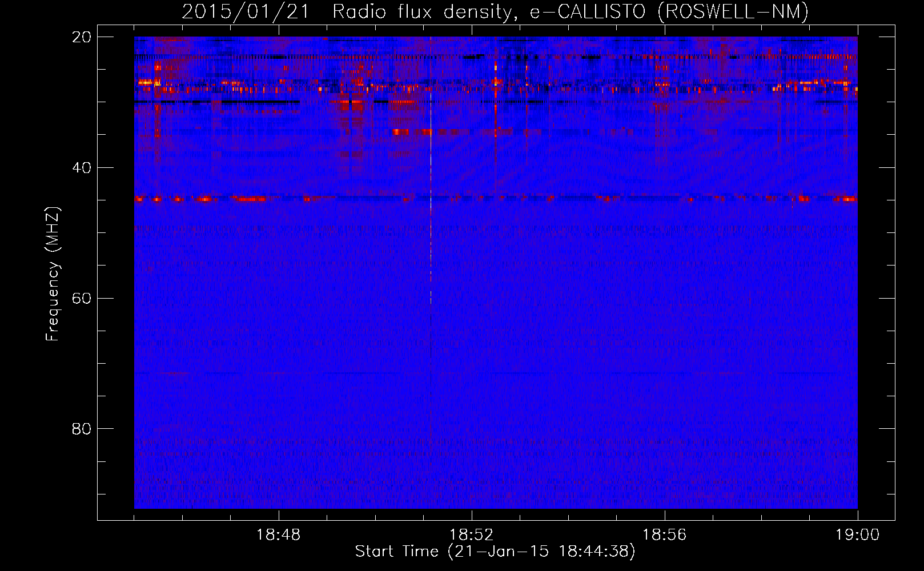This screenshot has height=571, width=924.
Task: Click the 40 MHz tick label
Action: 82,168
